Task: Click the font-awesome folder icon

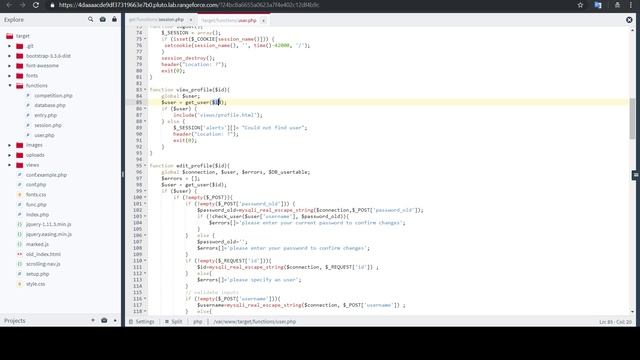Action: pos(20,65)
